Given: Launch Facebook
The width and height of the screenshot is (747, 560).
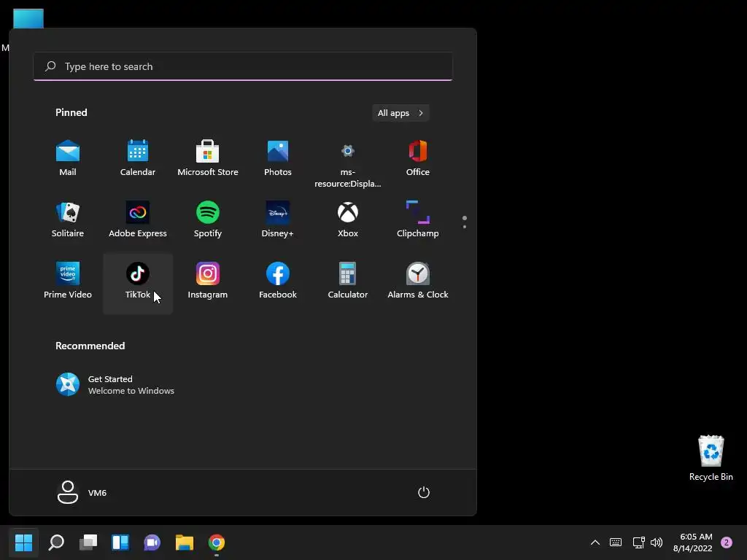Looking at the screenshot, I should pyautogui.click(x=278, y=282).
